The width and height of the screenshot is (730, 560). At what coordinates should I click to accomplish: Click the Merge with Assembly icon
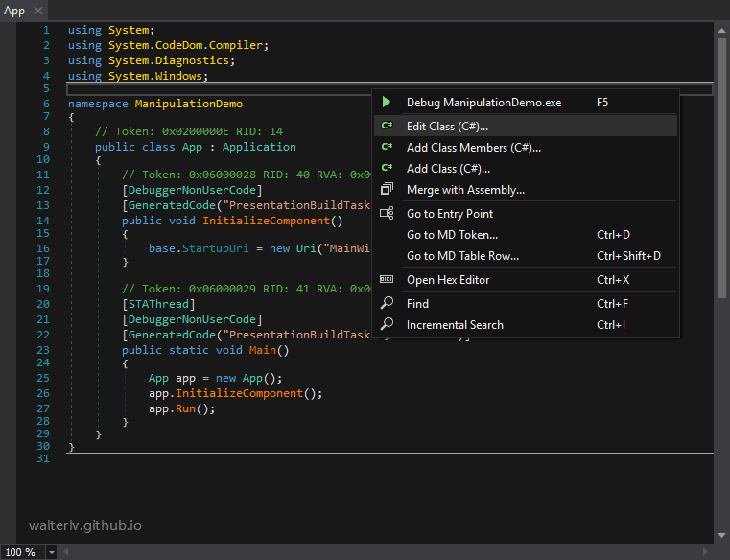point(387,189)
